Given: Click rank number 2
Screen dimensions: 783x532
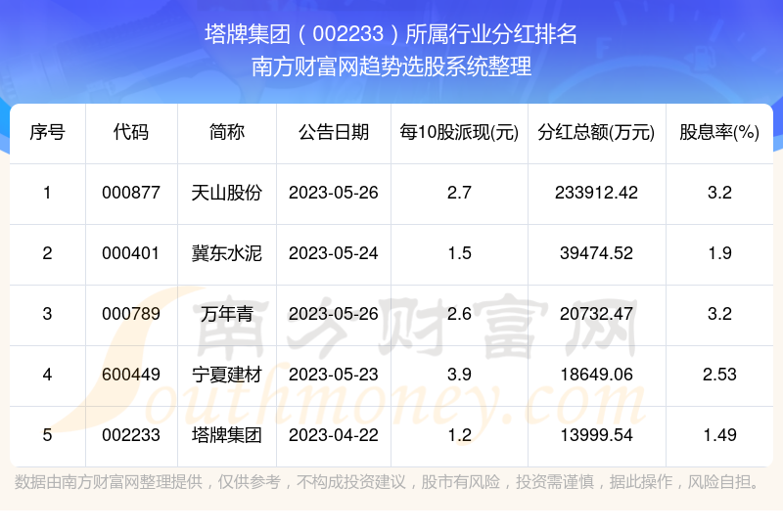Looking at the screenshot, I should click(47, 253).
